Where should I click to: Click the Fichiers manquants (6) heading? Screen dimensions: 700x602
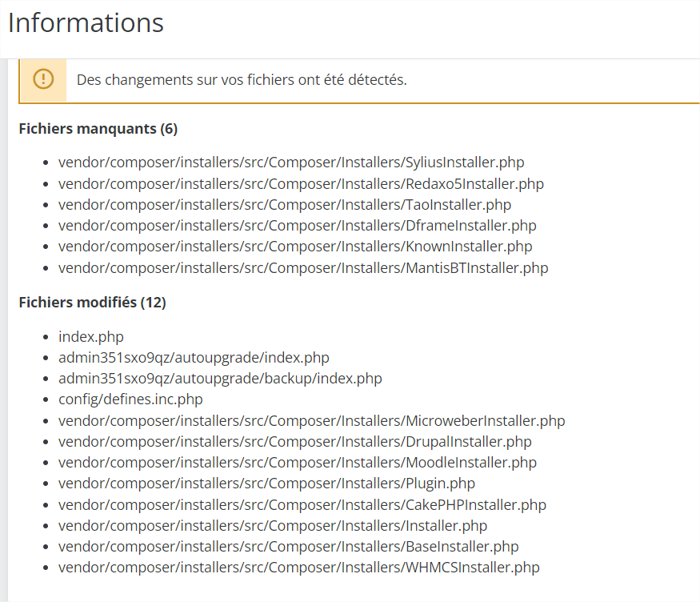[x=98, y=128]
